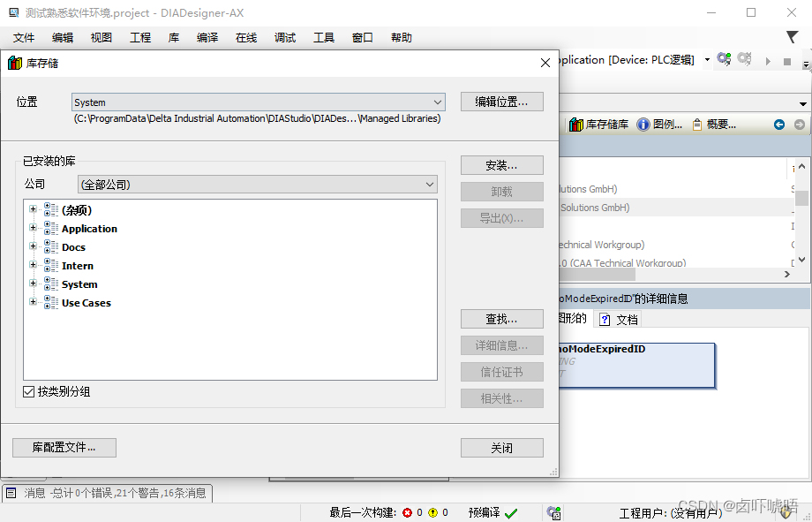
Task: Open the 库 menu
Action: coord(174,37)
